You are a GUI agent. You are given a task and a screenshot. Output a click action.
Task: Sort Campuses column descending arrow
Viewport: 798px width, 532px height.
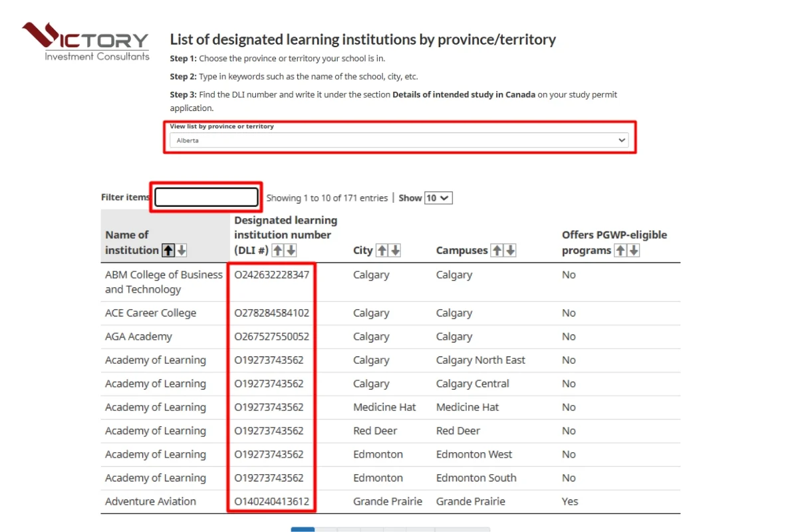click(510, 250)
